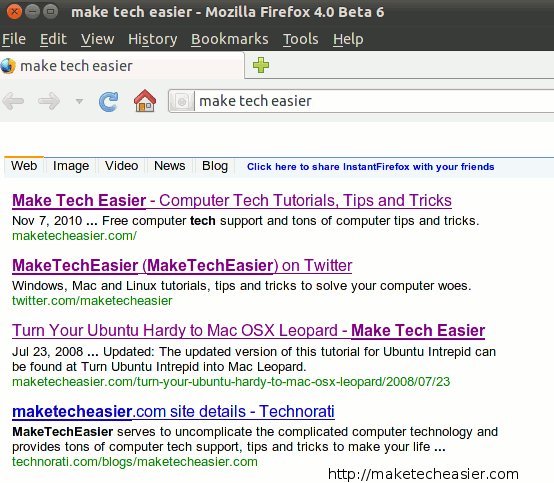This screenshot has width=554, height=483.
Task: Click the 'Windows, Mac and Linux tutorials' snippet
Action: [x=242, y=285]
